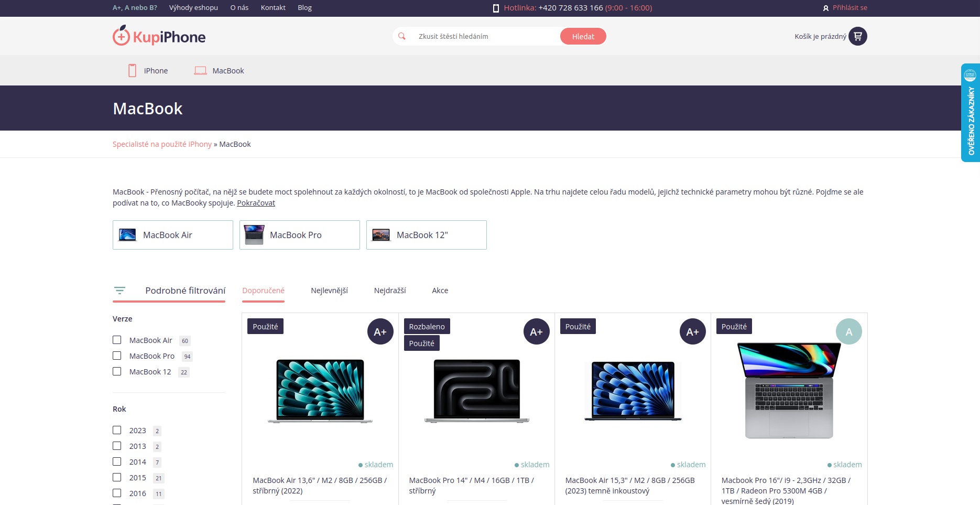
Task: Follow the Specialisté na použité iPhony breadcrumb
Action: tap(162, 144)
